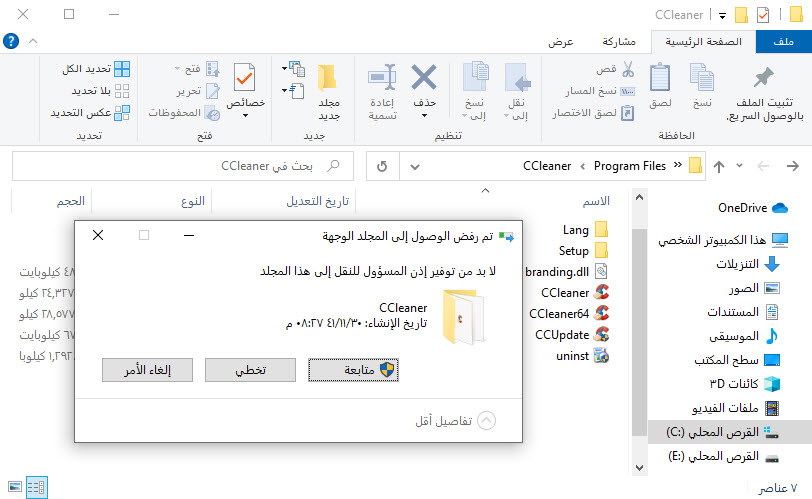
Task: Click Select all (تحديد الكل)
Action: pyautogui.click(x=96, y=69)
